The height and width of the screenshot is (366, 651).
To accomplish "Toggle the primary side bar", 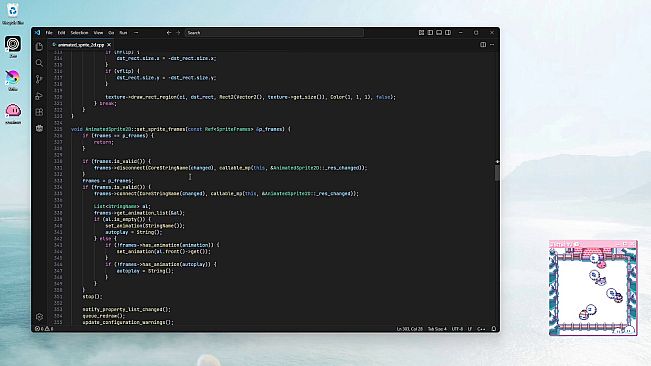I will pos(430,32).
